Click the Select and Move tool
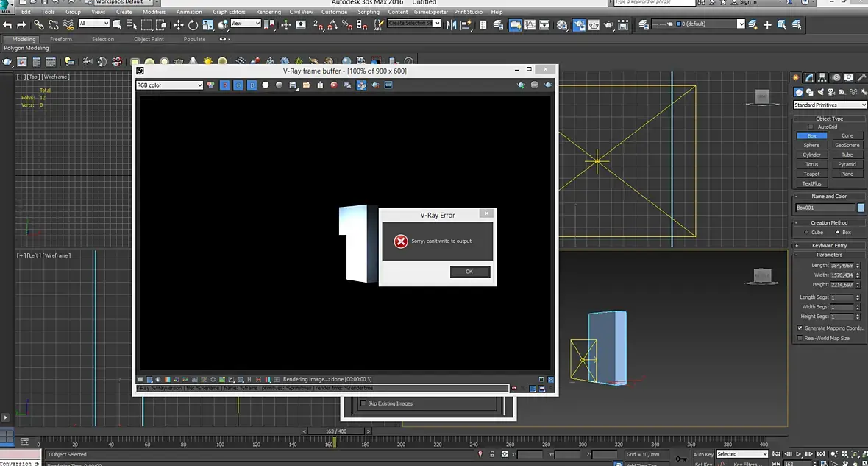 178,24
